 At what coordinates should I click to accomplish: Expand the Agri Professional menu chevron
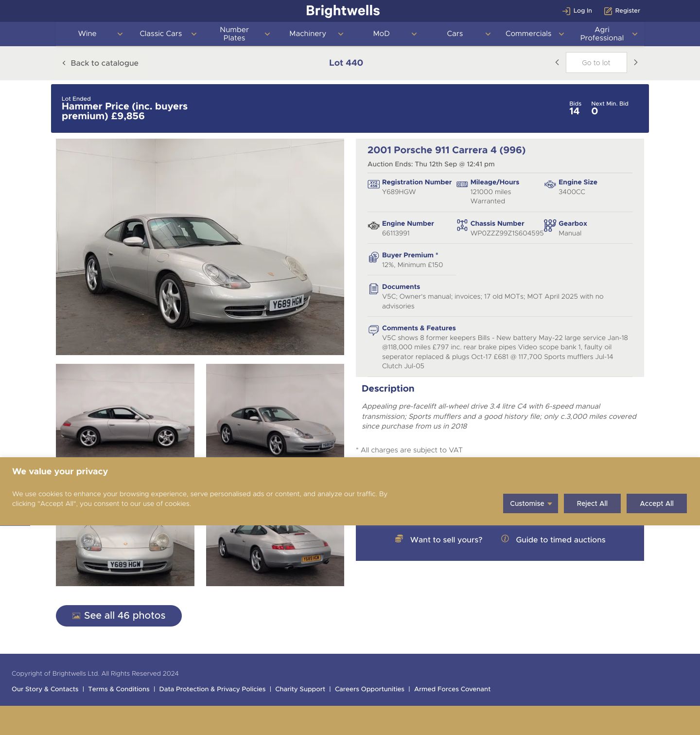tap(634, 34)
